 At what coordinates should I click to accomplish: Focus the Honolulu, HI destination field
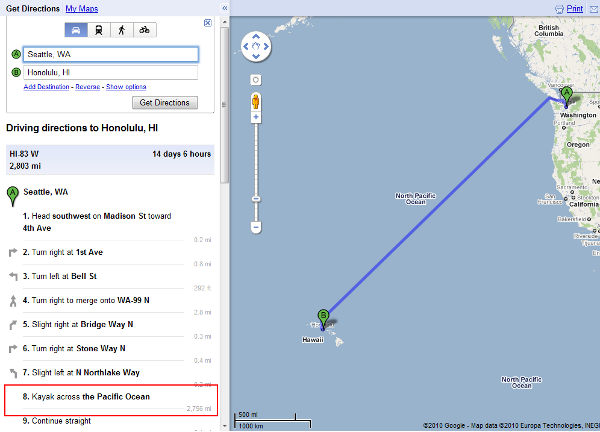[111, 73]
